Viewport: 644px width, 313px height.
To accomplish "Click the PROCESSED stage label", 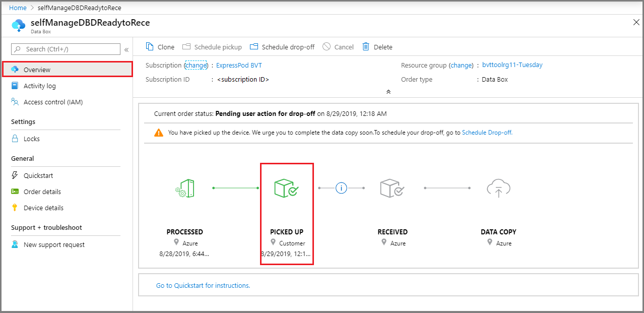I will [185, 232].
